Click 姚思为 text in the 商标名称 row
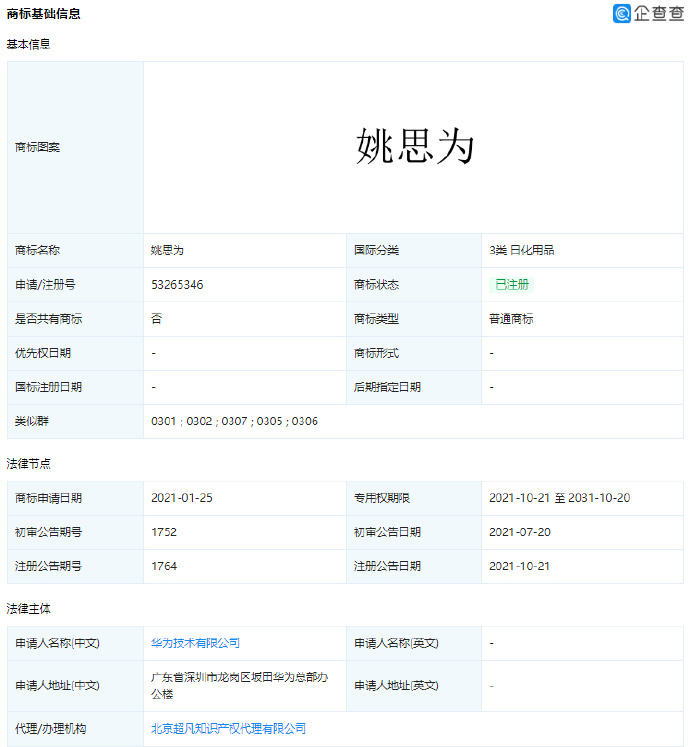 (x=167, y=250)
